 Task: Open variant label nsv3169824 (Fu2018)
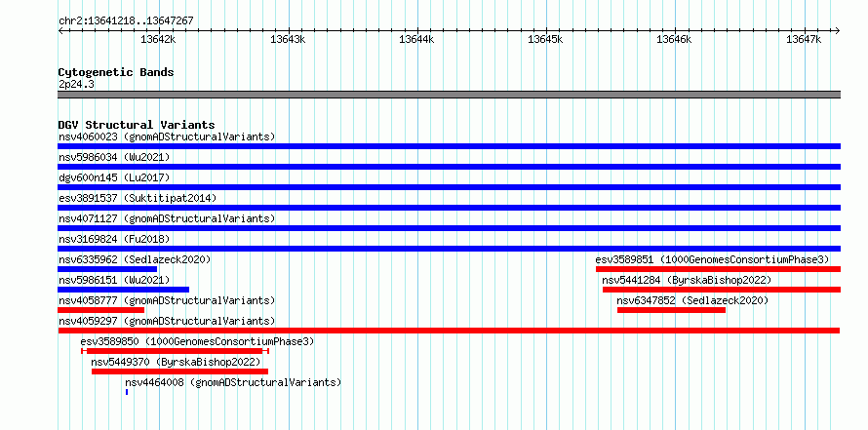(x=114, y=239)
